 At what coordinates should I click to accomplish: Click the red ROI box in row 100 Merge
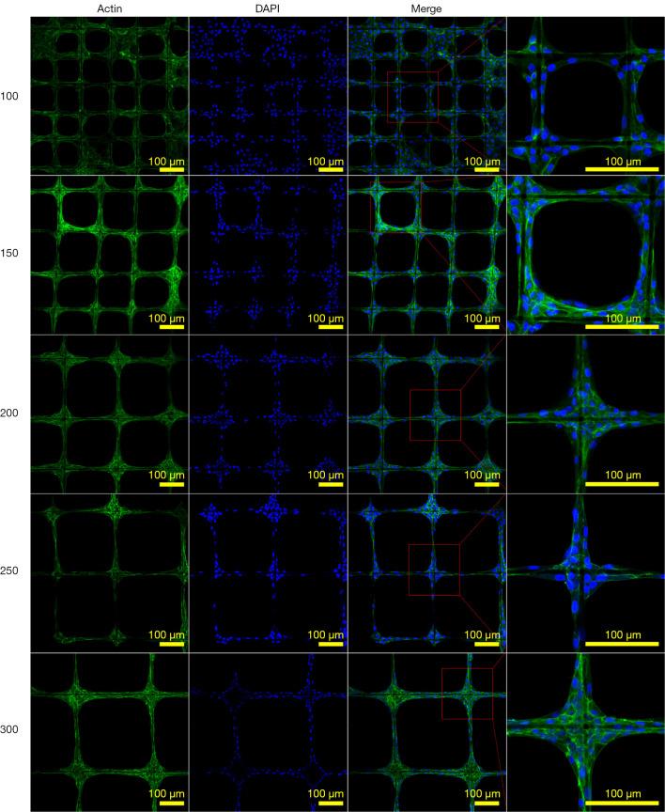412,97
